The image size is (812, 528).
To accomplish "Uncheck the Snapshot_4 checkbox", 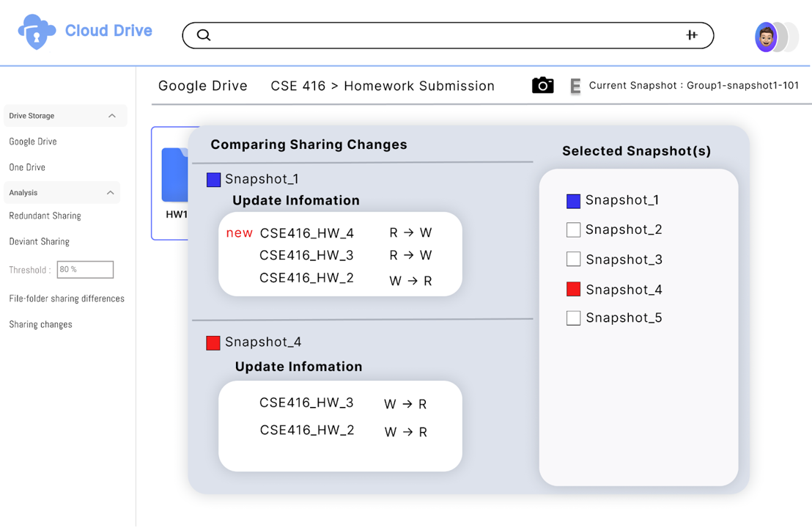I will (x=573, y=289).
